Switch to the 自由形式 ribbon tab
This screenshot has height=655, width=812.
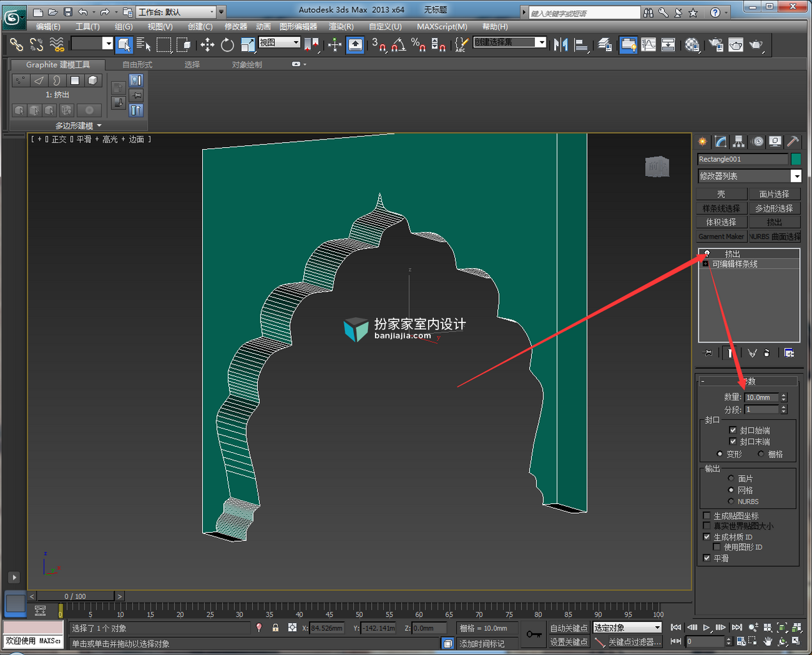[x=138, y=65]
